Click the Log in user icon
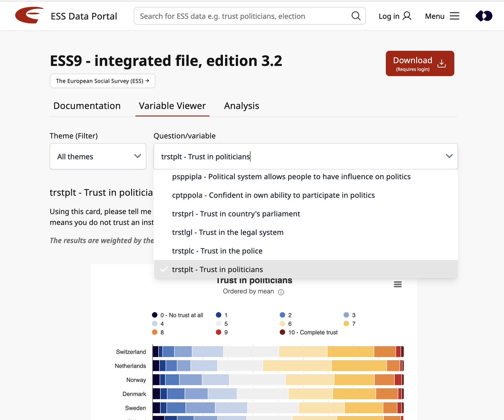 [x=407, y=16]
